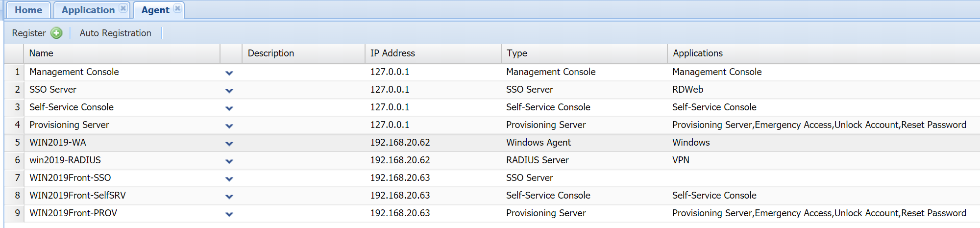Expand the dropdown arrow for WIN2019-WA
The image size is (980, 228).
coord(229,144)
